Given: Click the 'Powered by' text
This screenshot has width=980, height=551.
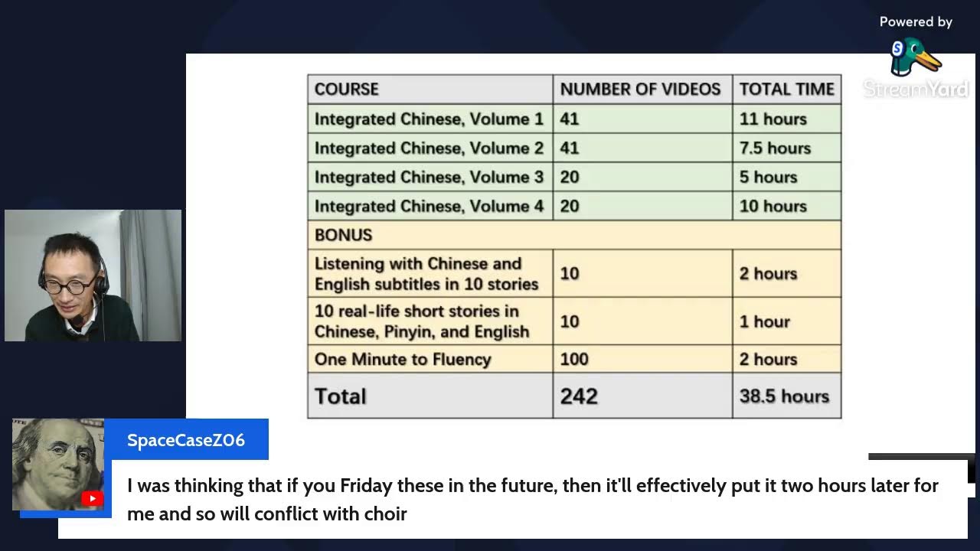Looking at the screenshot, I should pyautogui.click(x=916, y=22).
